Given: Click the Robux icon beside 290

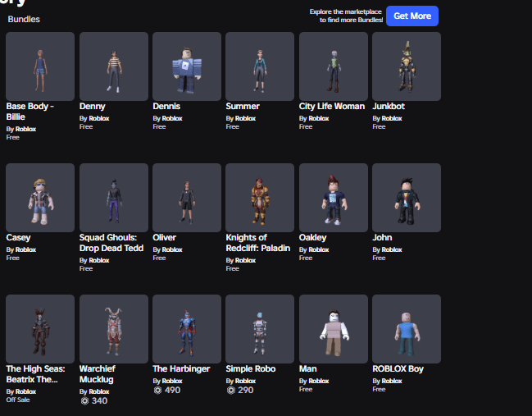Looking at the screenshot, I should pyautogui.click(x=231, y=391).
